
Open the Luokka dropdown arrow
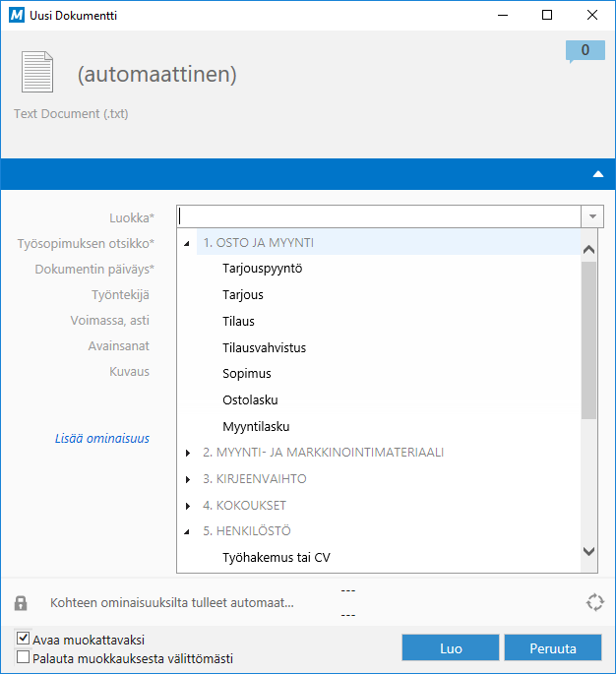592,216
